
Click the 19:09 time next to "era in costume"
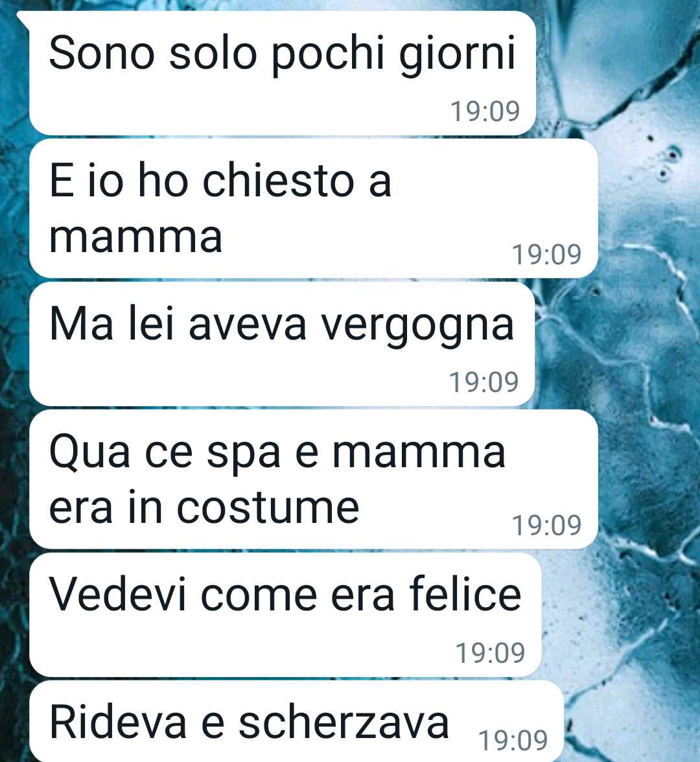pyautogui.click(x=547, y=525)
